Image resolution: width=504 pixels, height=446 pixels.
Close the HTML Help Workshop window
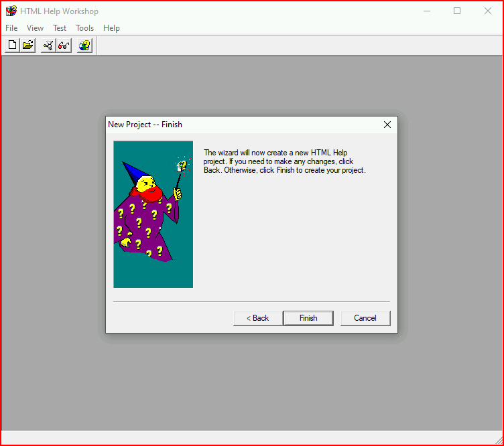tap(488, 11)
